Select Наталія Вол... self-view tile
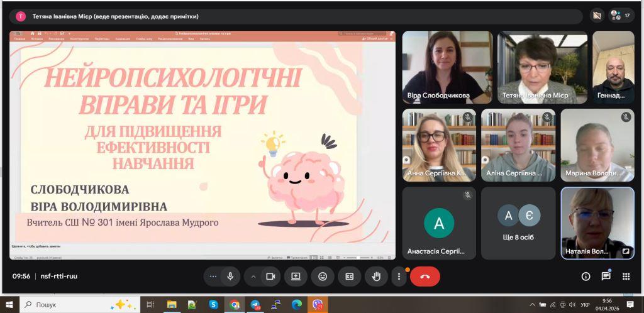 coord(597,223)
